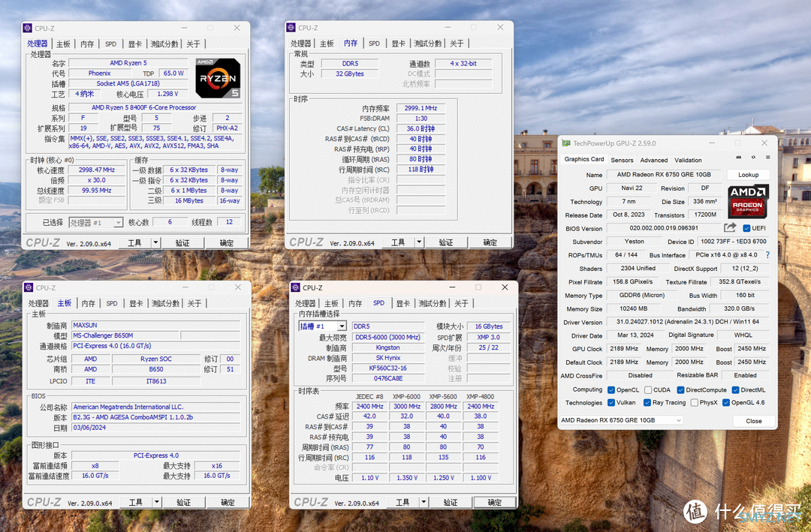Click the CAS# Latency value 36.0 时钟
The height and width of the screenshot is (532, 811).
(421, 128)
